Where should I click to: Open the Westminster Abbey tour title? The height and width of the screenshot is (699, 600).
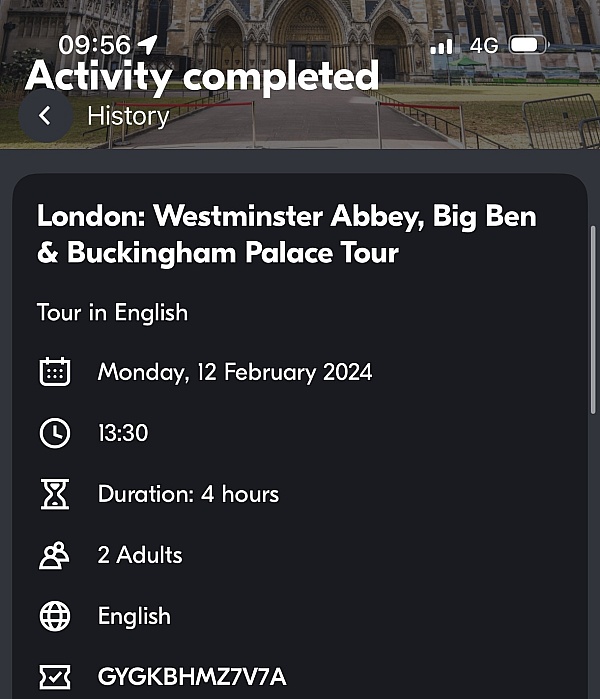287,234
